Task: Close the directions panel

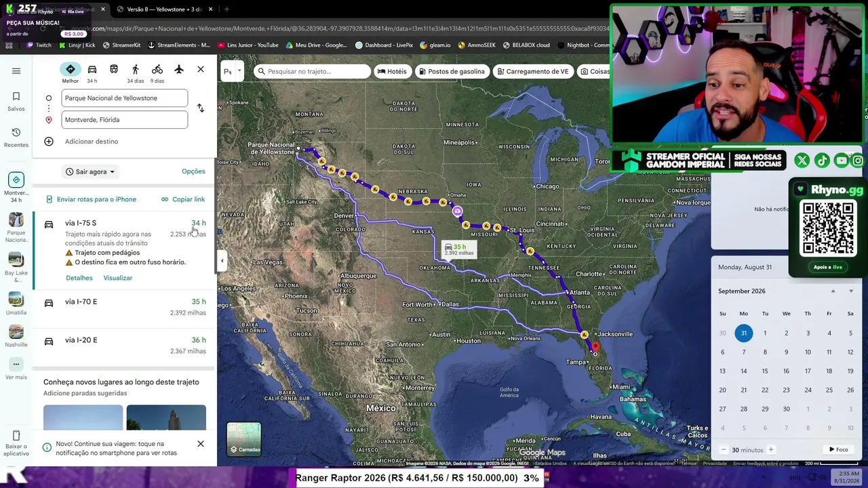Action: [201, 69]
